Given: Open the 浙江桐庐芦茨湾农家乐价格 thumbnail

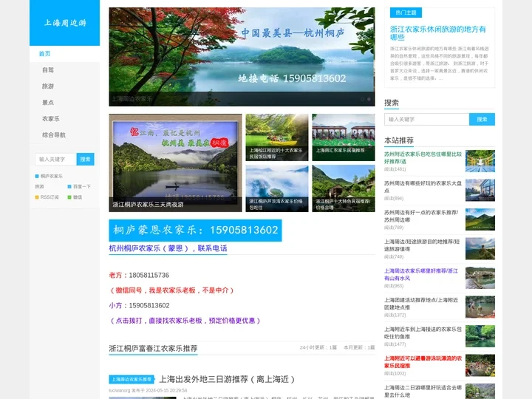Looking at the screenshot, I should pos(277,188).
